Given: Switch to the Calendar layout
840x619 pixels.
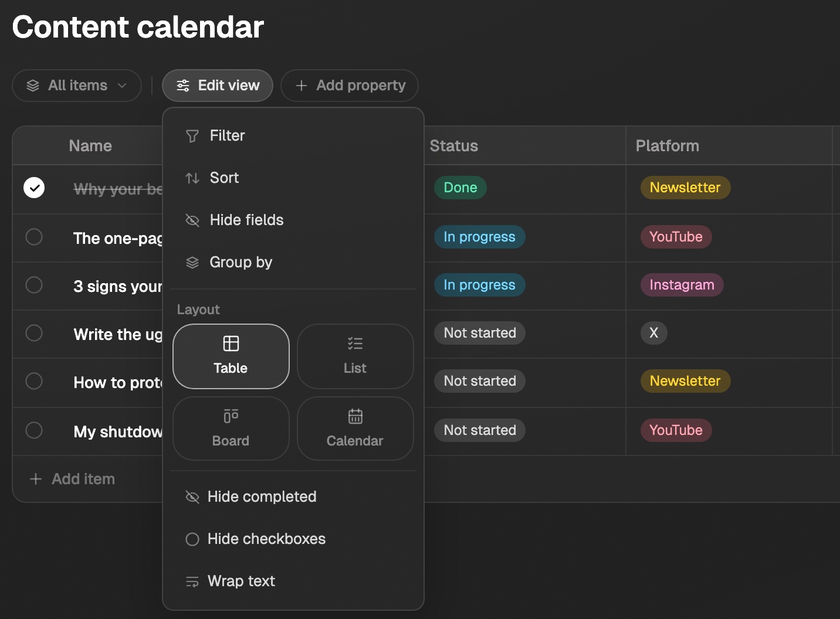Looking at the screenshot, I should tap(355, 428).
